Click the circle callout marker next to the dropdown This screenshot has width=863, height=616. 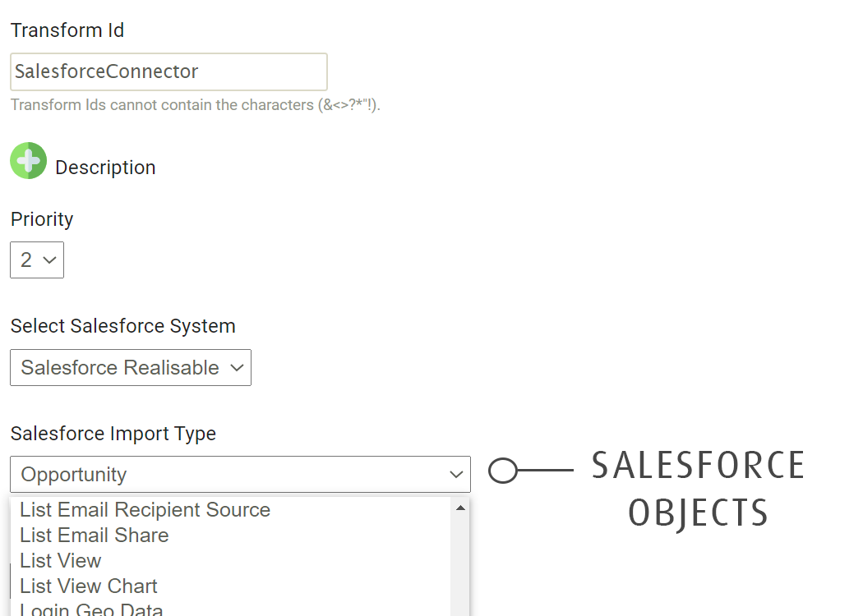[503, 471]
